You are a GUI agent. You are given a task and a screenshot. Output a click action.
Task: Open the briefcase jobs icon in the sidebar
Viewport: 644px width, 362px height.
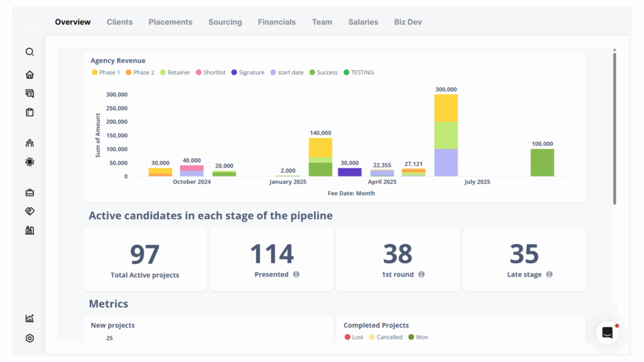click(29, 192)
